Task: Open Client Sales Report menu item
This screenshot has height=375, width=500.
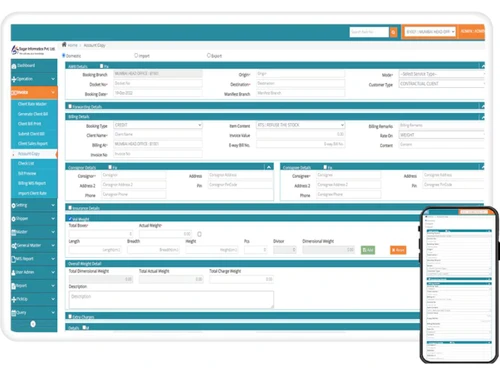Action: coord(34,144)
